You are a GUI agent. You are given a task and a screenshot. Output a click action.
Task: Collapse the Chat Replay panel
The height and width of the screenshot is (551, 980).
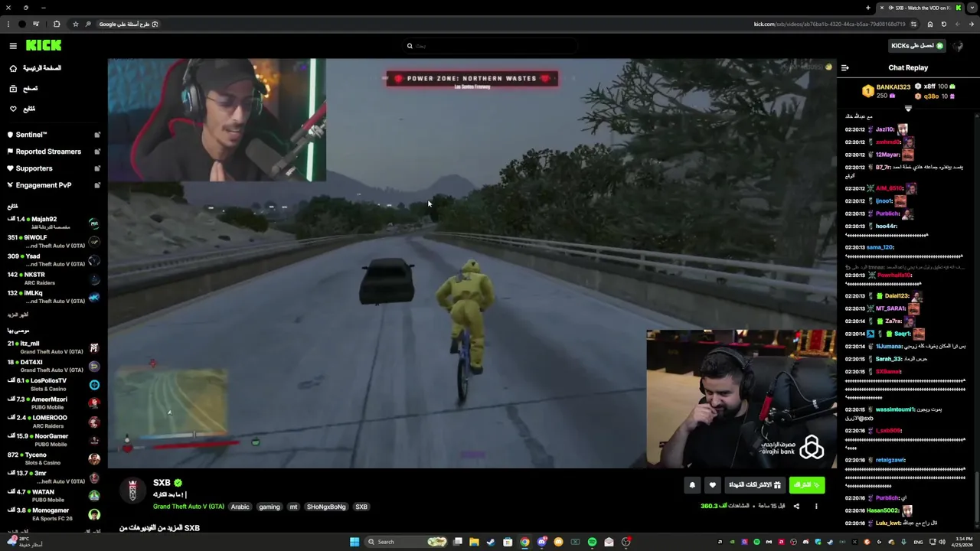[x=844, y=68]
